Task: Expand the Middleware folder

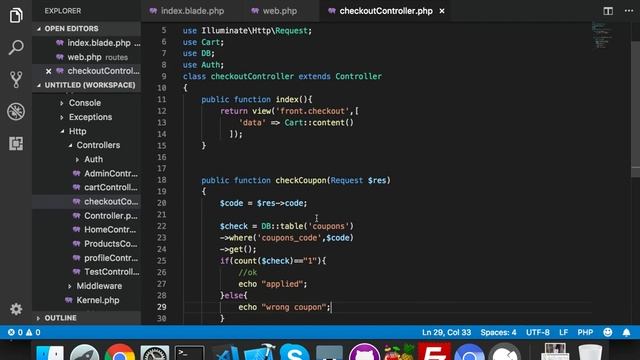Action: tap(99, 286)
